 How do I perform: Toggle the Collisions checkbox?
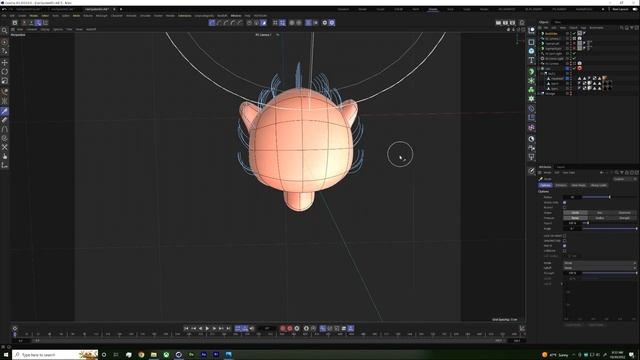coord(564,251)
